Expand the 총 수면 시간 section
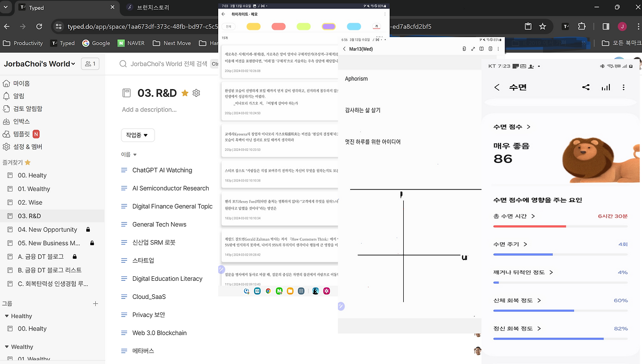Screen dimensions: 642x364 [x=511, y=216]
